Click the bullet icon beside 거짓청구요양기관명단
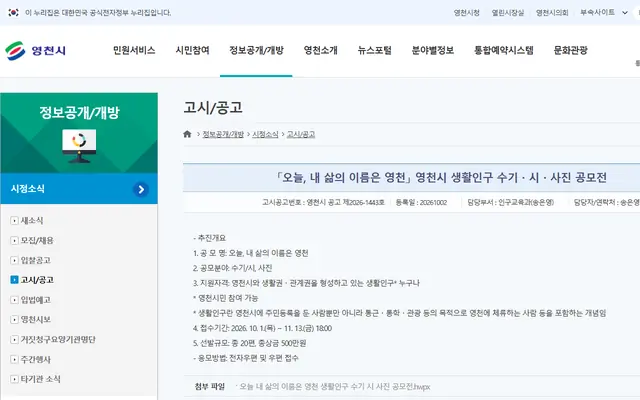Viewport: 640px width, 400px height. (x=14, y=339)
